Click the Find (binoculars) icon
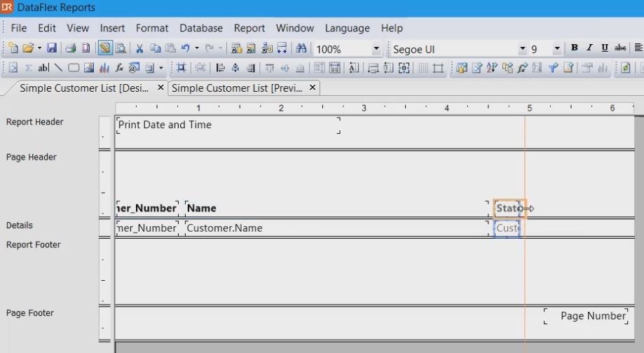The height and width of the screenshot is (353, 644). click(x=301, y=48)
